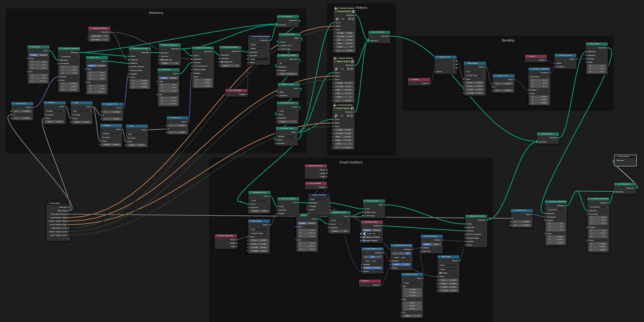Open the Smoother Step dropdown in Small Feathers Map Range
The image size is (644, 322).
(x=259, y=233)
